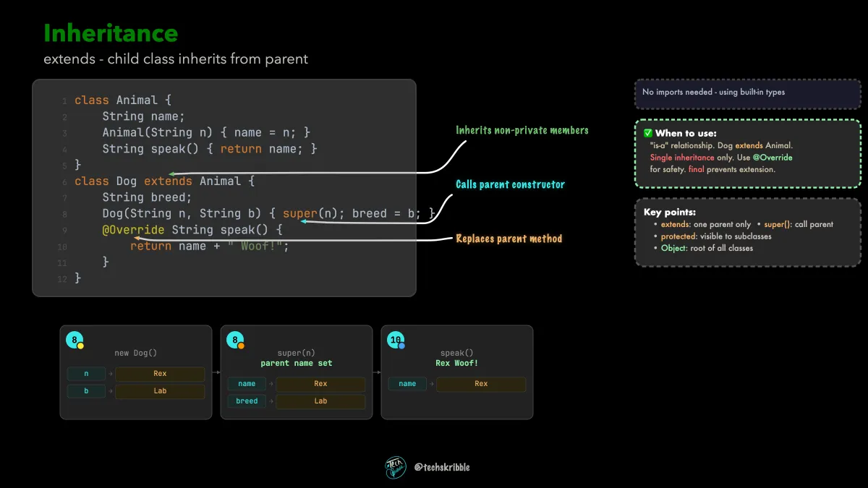Image resolution: width=868 pixels, height=488 pixels.
Task: Select the @techskribble handle text
Action: click(x=442, y=467)
